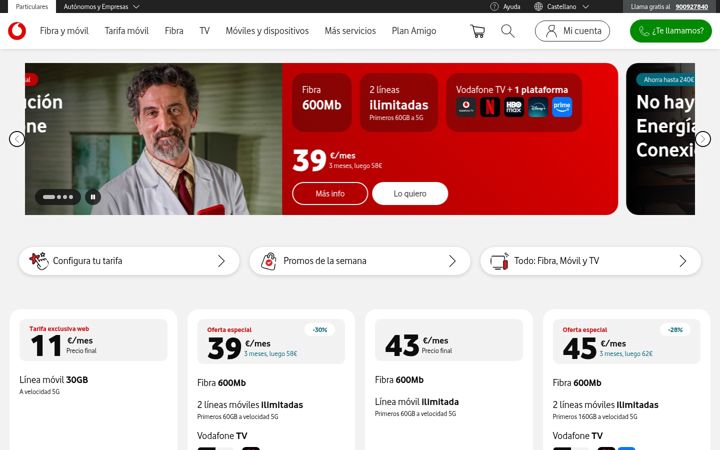Click Línea móvil 30GB text

[x=54, y=380]
